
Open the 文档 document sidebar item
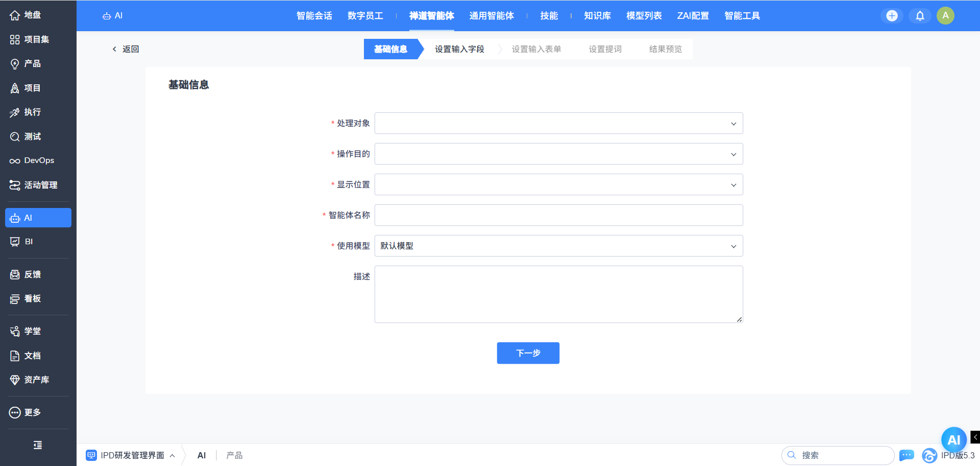click(x=38, y=356)
